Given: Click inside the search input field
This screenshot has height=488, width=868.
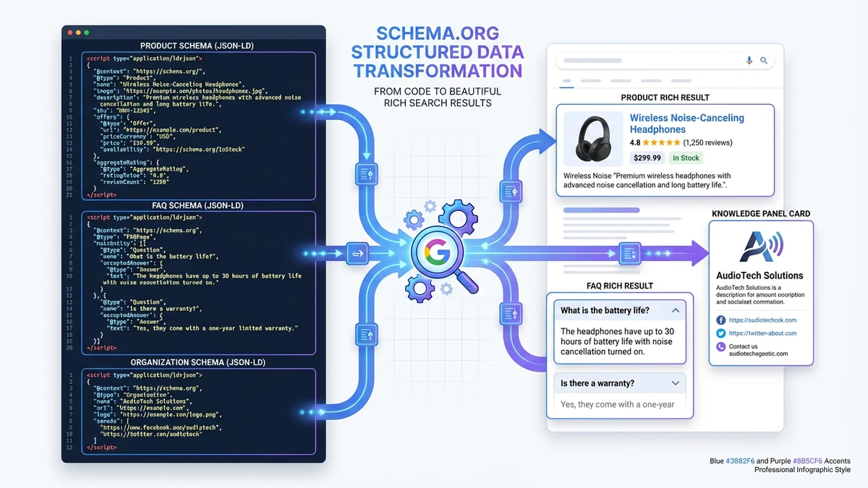Looking at the screenshot, I should click(x=651, y=61).
